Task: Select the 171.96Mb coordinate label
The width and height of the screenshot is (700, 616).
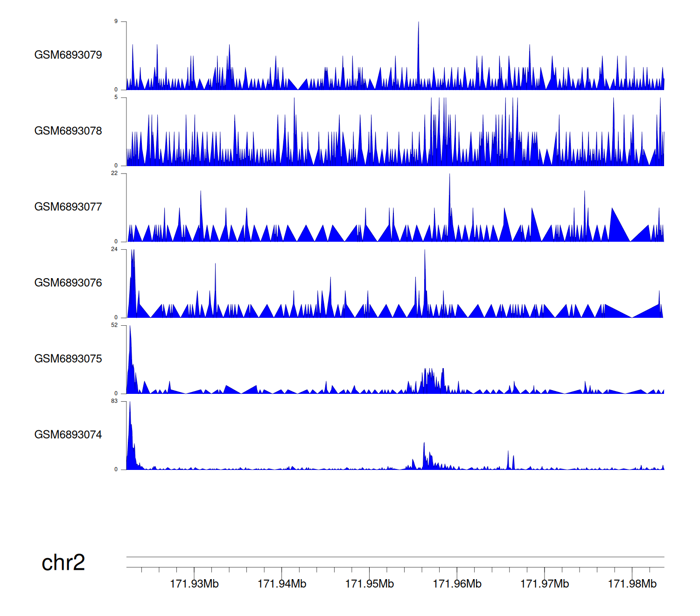Action: 457,584
